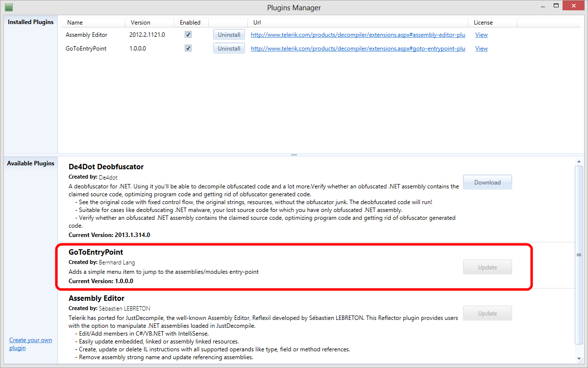Select the GoToEntryPoint name in installed list
This screenshot has height=368, width=588.
(86, 49)
